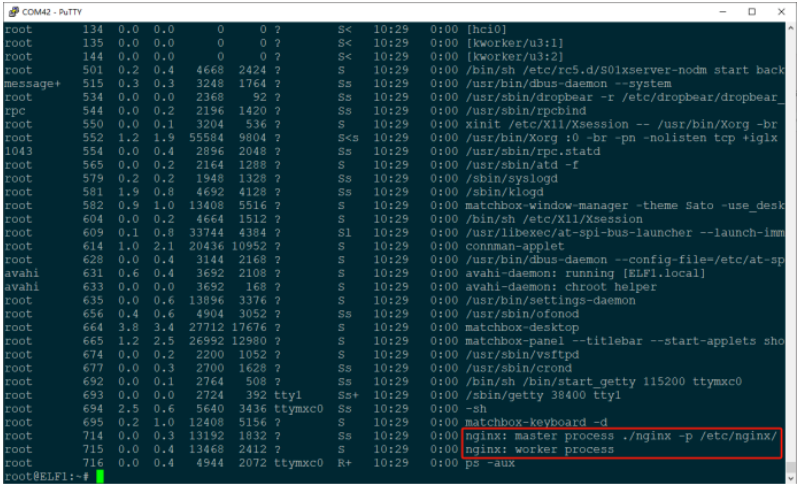The image size is (802, 487).
Task: Click "/bin/sh /etc/X11/Xsession" command
Action: [554, 219]
